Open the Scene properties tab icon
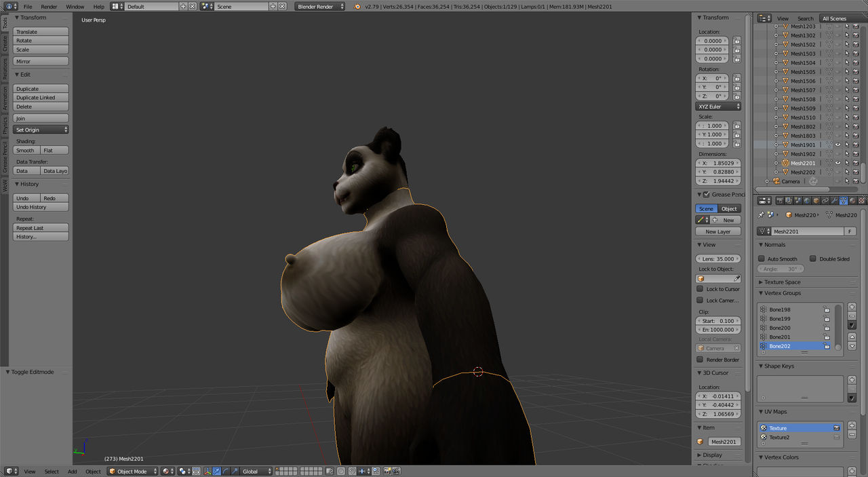The height and width of the screenshot is (477, 868). [797, 200]
